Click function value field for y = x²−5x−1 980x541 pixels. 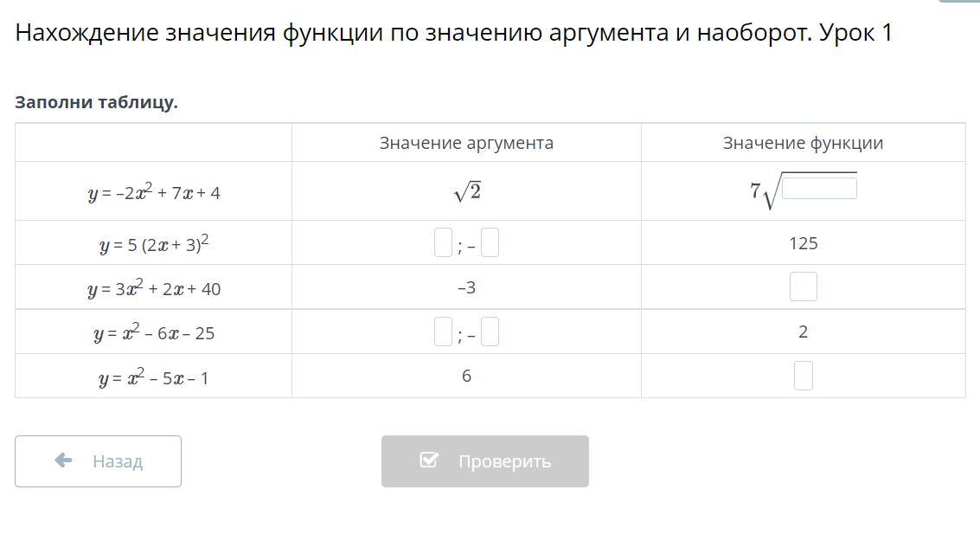pyautogui.click(x=804, y=376)
